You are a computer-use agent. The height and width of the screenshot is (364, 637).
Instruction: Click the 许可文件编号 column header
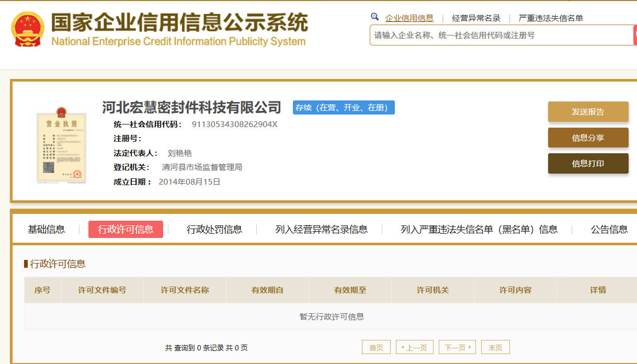tap(102, 290)
